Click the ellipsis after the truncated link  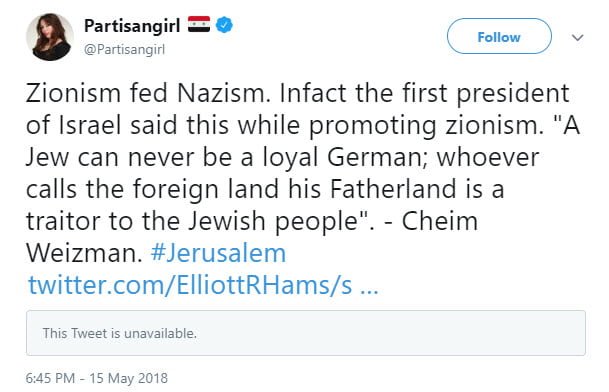pos(369,289)
